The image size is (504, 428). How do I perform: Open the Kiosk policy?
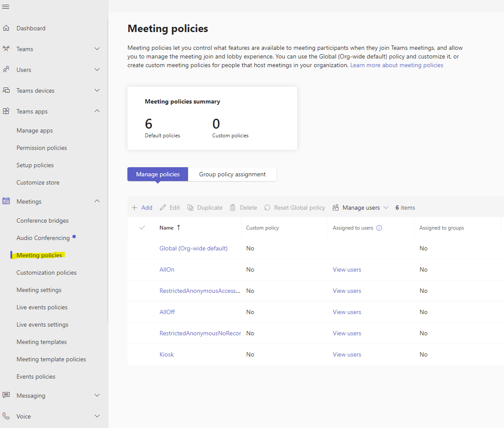coord(166,354)
